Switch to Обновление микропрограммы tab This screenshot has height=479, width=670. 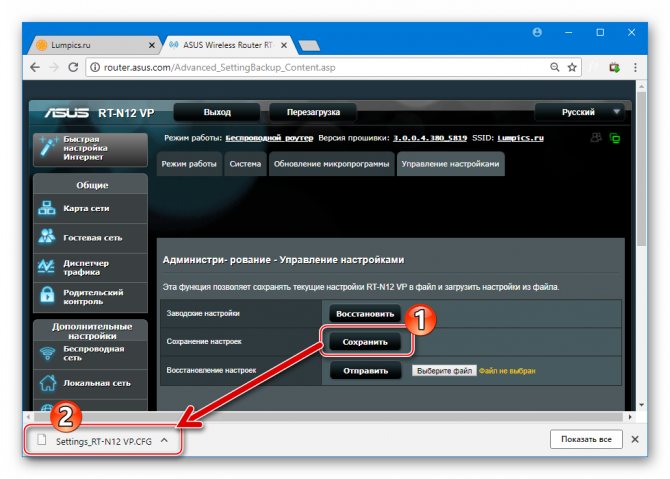click(x=332, y=164)
